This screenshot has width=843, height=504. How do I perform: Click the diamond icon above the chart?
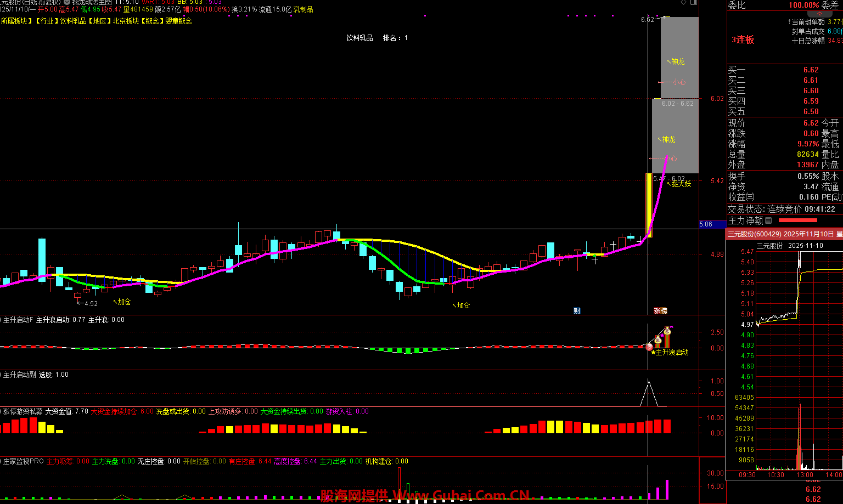click(x=683, y=3)
